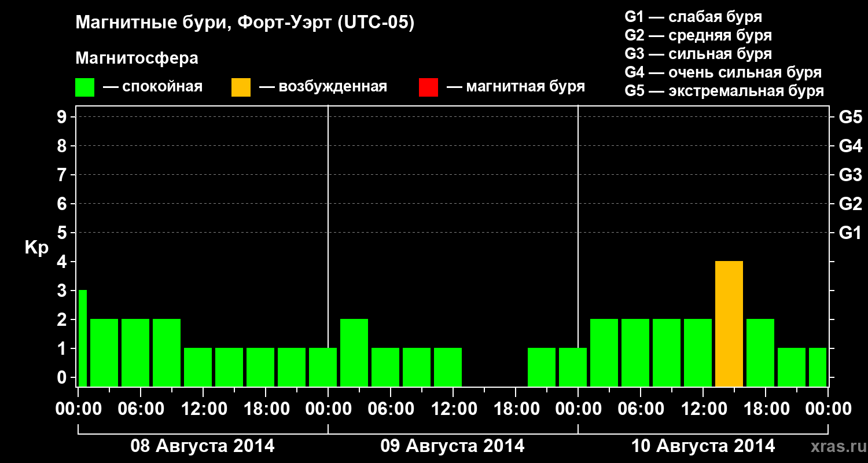Click the title 'Магнитные бури, Форт-Уэрт (UTC-05)'

coord(245,23)
